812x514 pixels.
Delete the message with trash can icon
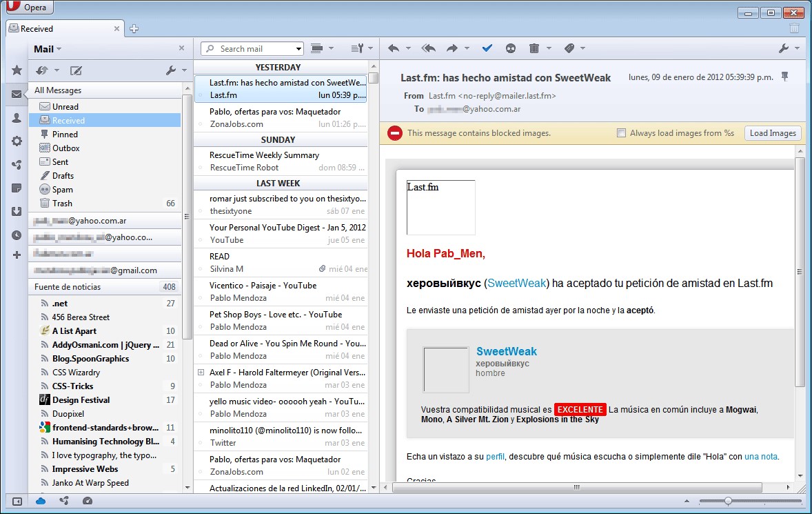coord(534,48)
